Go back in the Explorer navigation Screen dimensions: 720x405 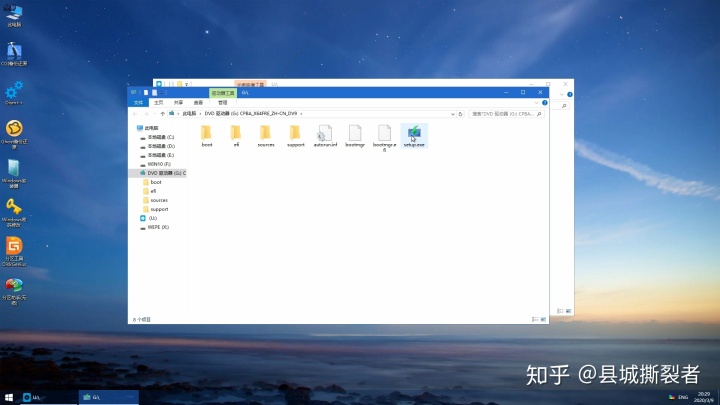135,114
